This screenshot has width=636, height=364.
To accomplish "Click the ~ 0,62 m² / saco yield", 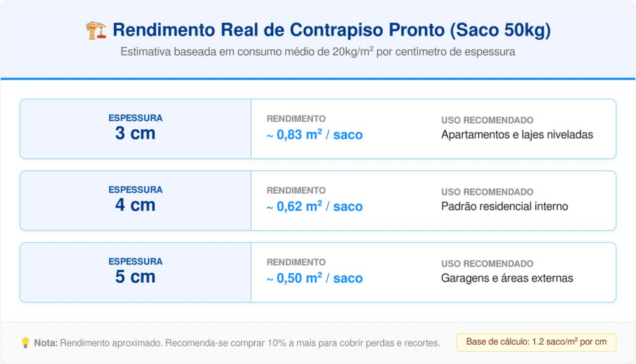I will pos(315,206).
